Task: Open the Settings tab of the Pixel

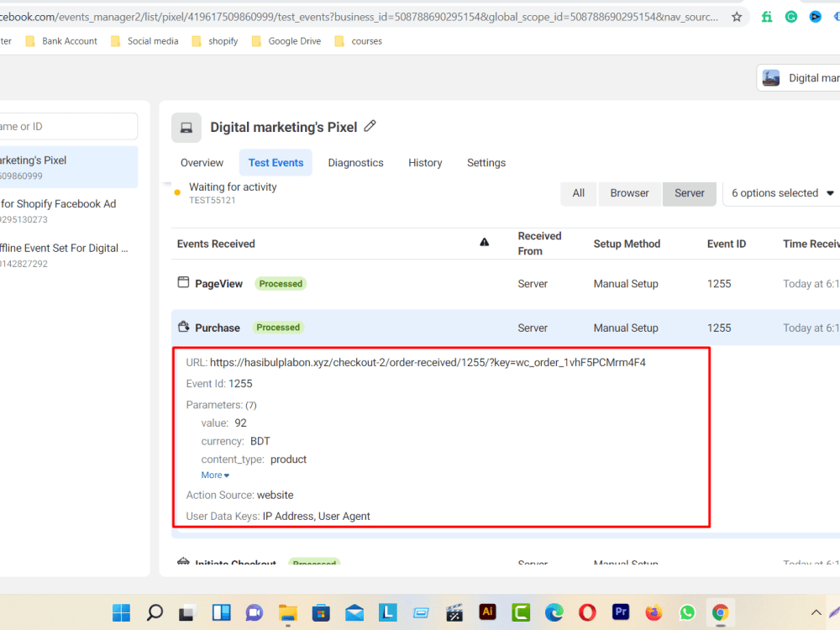Action: 486,162
